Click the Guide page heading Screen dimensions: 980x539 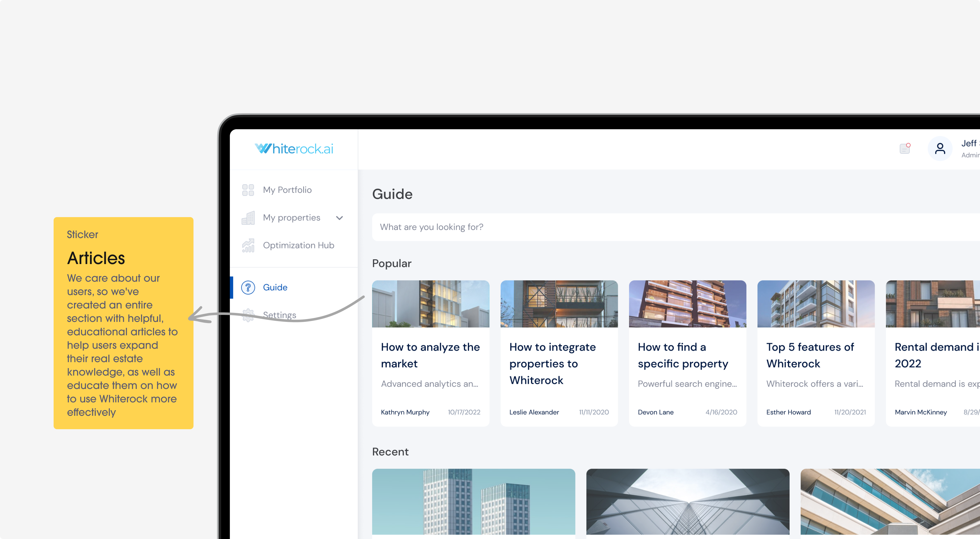click(392, 194)
